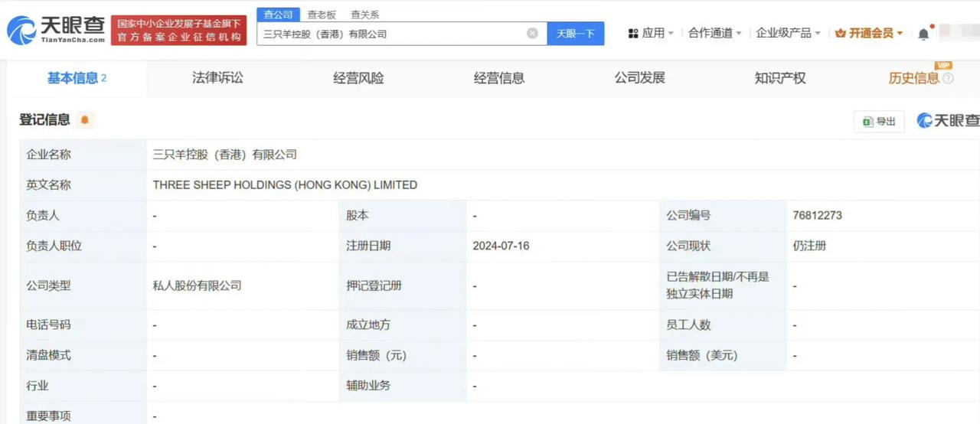Click the blurred user avatar in the header
Viewport: 980px width, 424px height.
(958, 32)
